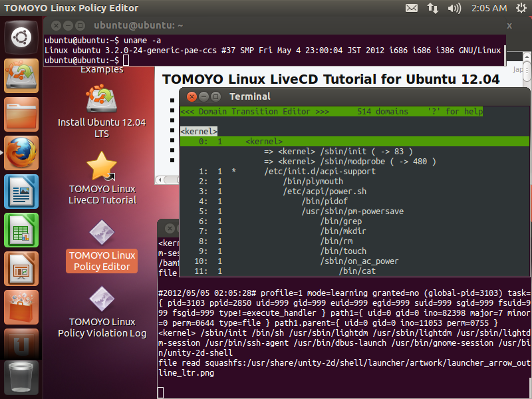
Task: Close the violation log terminal window
Action: pos(170,228)
